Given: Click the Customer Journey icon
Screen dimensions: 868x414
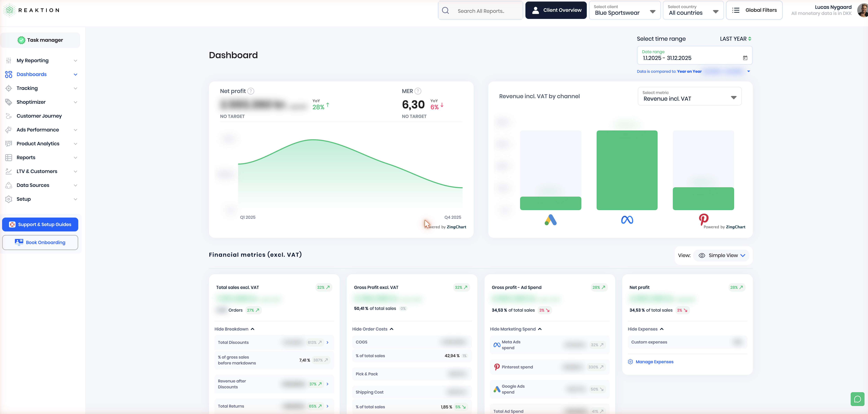Looking at the screenshot, I should coord(9,116).
